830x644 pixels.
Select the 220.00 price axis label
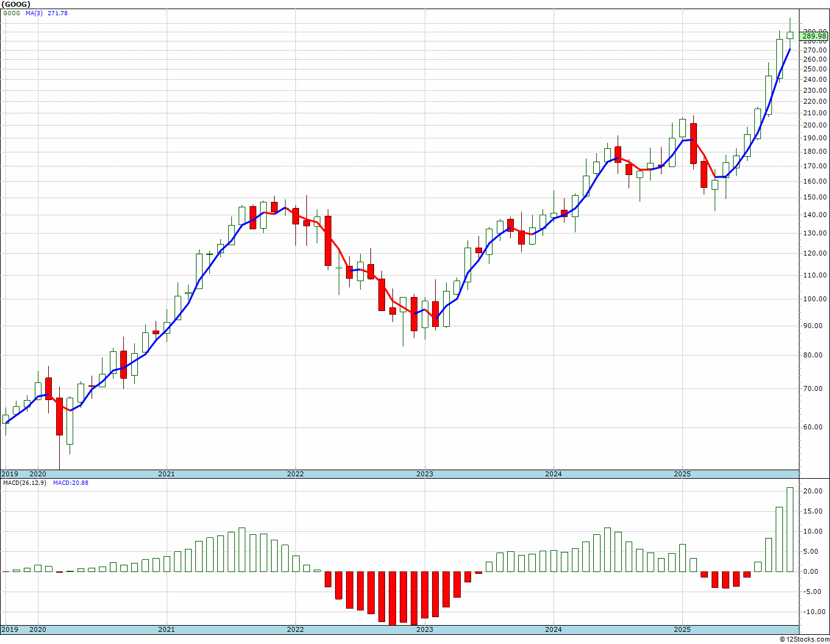[815, 101]
